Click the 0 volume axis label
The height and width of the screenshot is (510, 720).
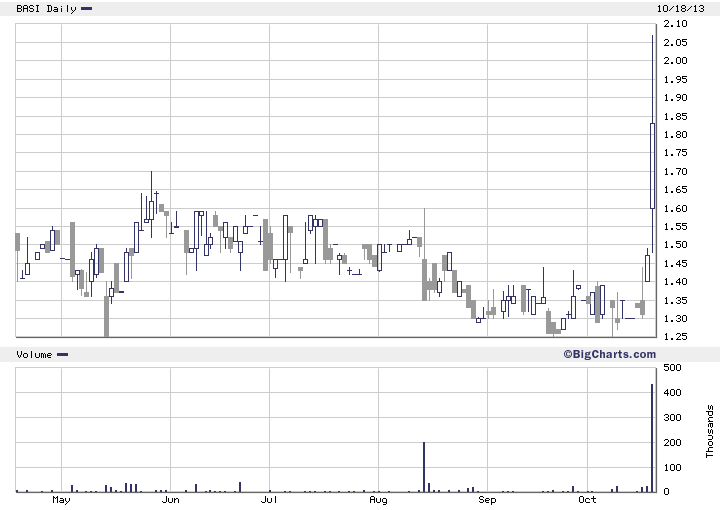coord(667,492)
